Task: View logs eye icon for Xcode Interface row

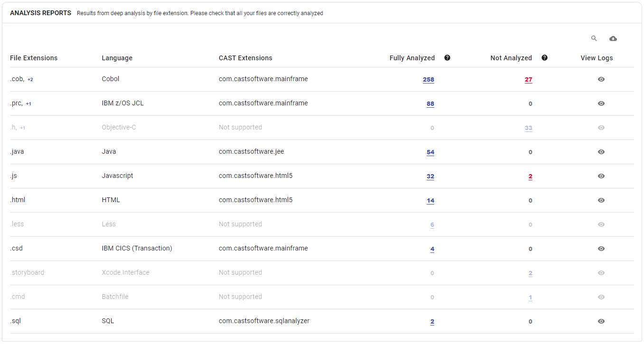Action: 601,273
